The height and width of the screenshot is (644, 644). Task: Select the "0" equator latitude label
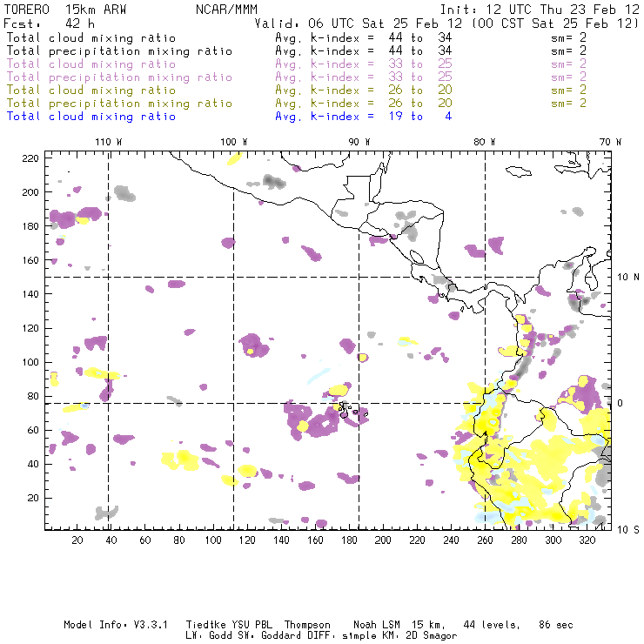[x=621, y=403]
